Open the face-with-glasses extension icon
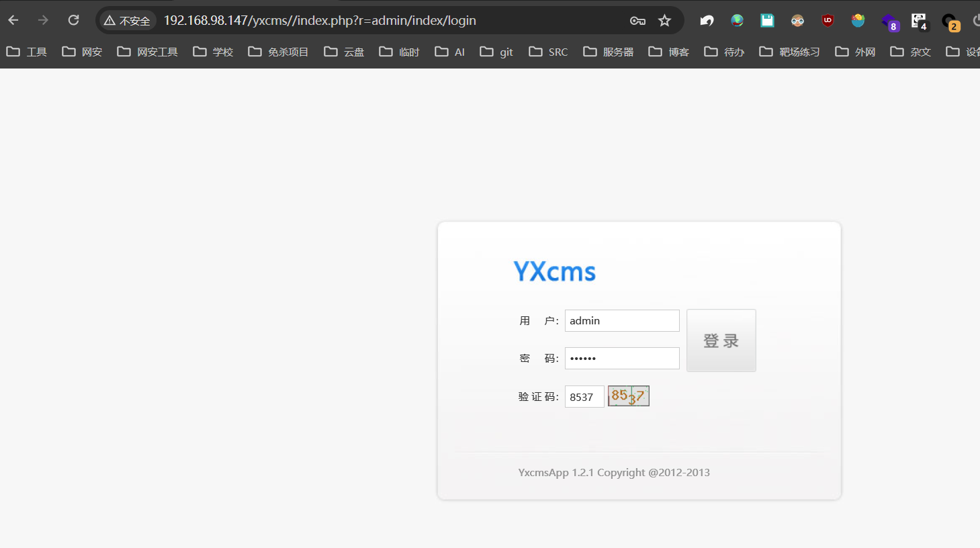 [797, 21]
